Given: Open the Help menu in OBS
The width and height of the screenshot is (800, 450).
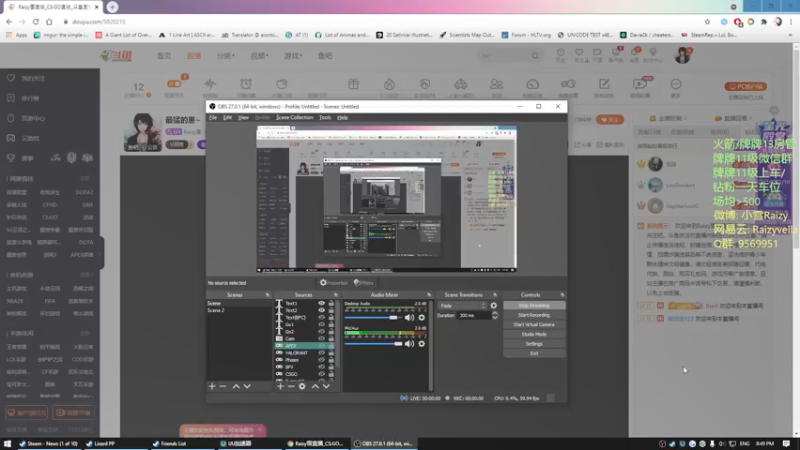Looking at the screenshot, I should [342, 117].
